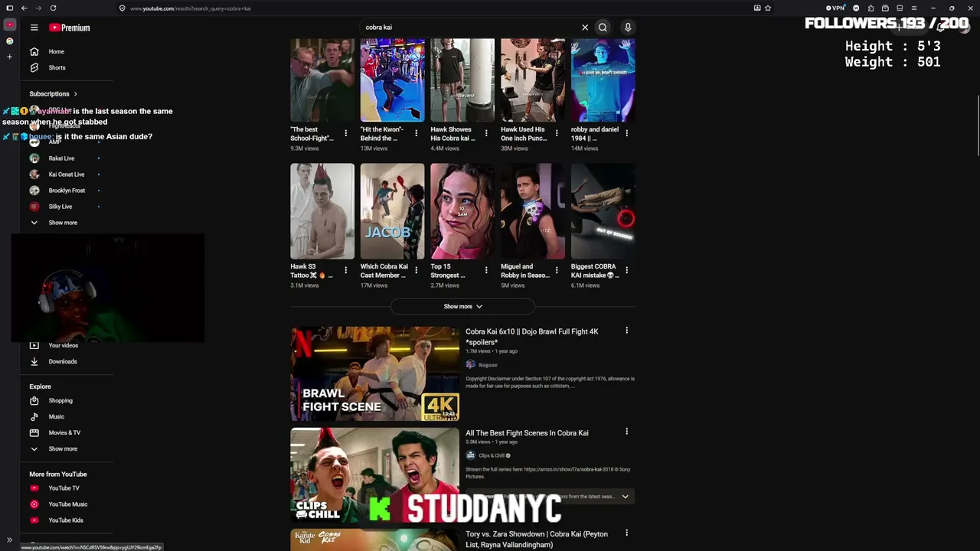Open the Rakai Live subscription channel
The image size is (980, 551).
click(61, 158)
